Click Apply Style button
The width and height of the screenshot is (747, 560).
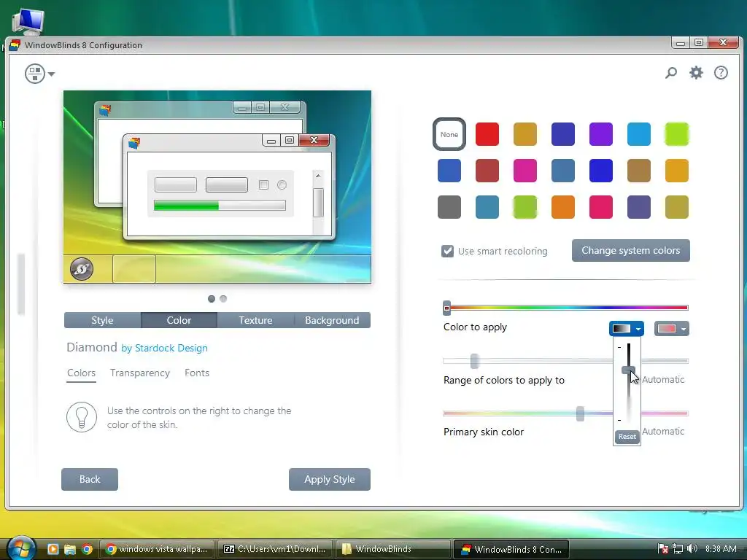point(330,479)
